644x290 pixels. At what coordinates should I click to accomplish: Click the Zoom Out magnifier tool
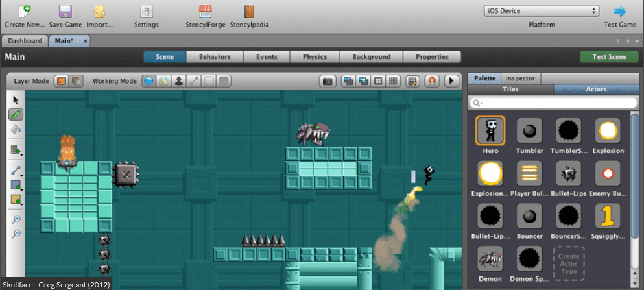tap(16, 234)
